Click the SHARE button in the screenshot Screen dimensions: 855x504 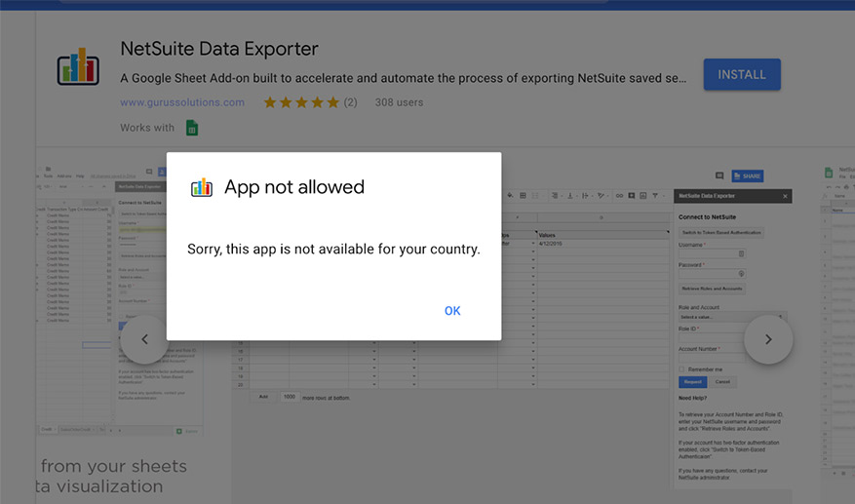(x=747, y=176)
